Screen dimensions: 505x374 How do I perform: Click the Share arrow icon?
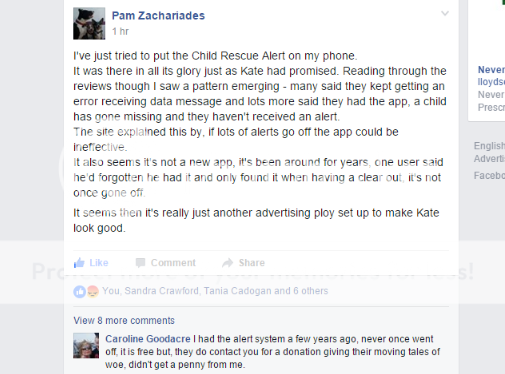click(227, 263)
